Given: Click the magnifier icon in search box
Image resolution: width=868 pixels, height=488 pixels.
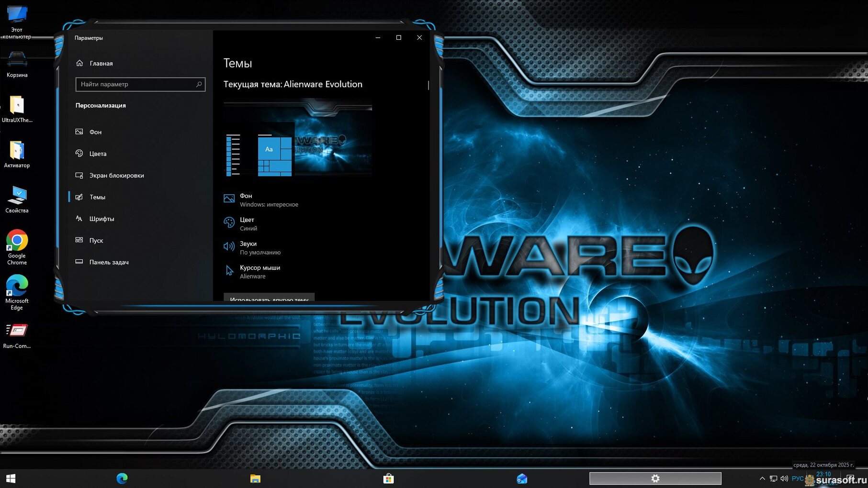Looking at the screenshot, I should pos(199,84).
